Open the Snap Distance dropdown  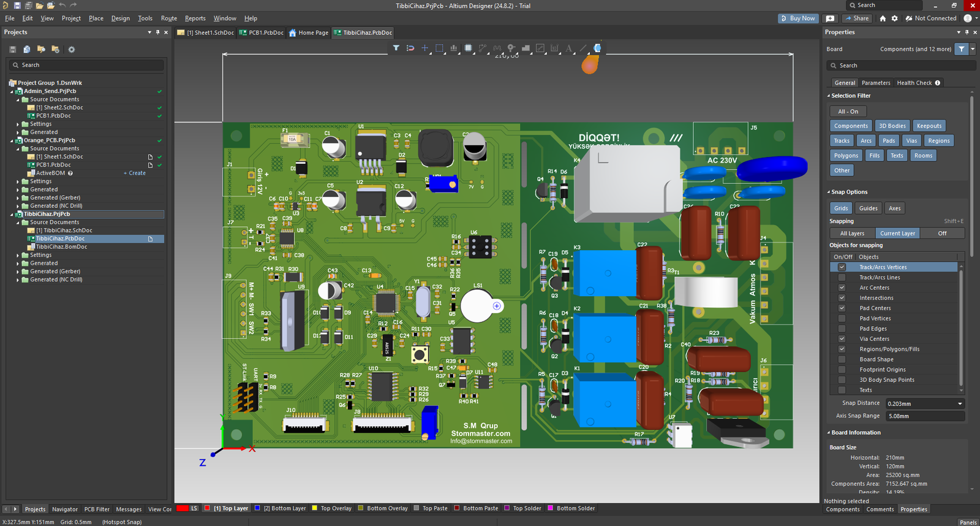(x=960, y=403)
